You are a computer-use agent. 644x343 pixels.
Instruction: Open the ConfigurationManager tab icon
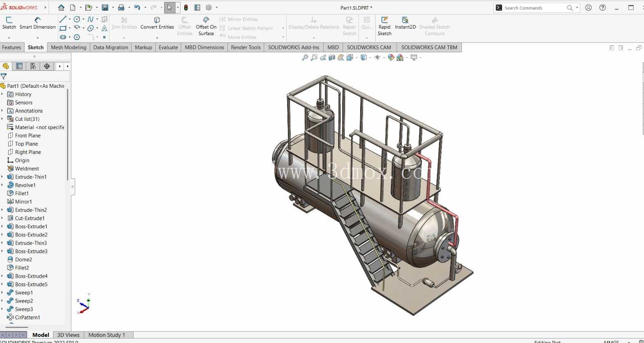[x=33, y=66]
